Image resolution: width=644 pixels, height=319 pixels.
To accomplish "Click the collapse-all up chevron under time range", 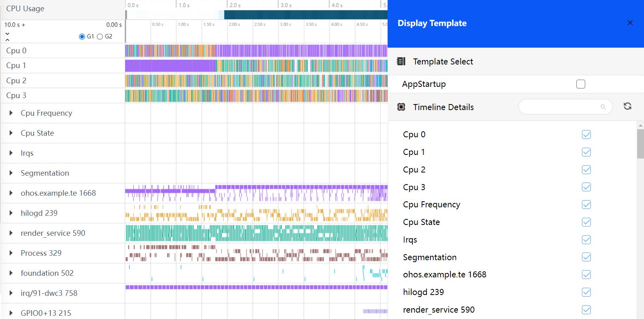I will [x=8, y=40].
